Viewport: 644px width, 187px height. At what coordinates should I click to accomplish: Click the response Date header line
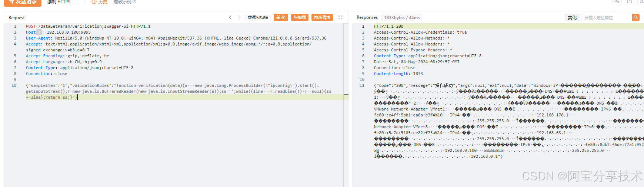tap(417, 62)
